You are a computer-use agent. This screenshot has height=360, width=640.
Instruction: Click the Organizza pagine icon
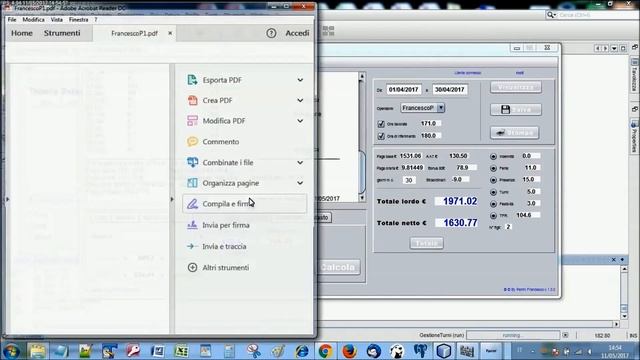click(x=192, y=183)
